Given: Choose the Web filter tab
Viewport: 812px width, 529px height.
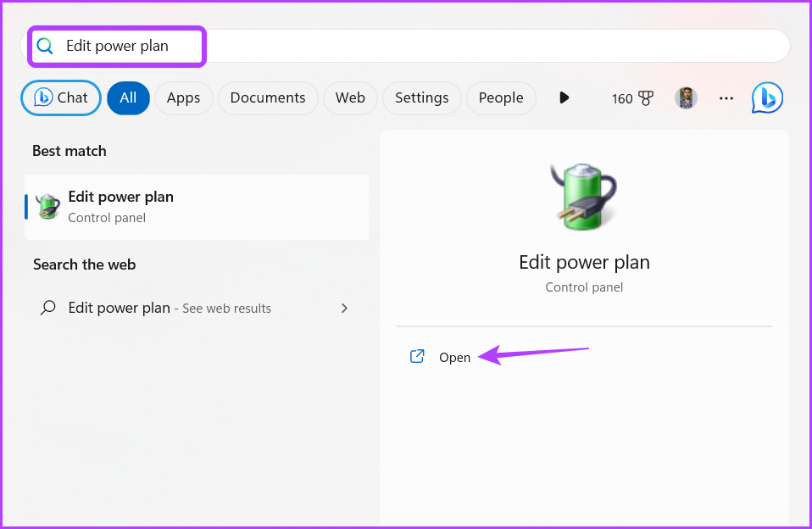Looking at the screenshot, I should [x=350, y=98].
